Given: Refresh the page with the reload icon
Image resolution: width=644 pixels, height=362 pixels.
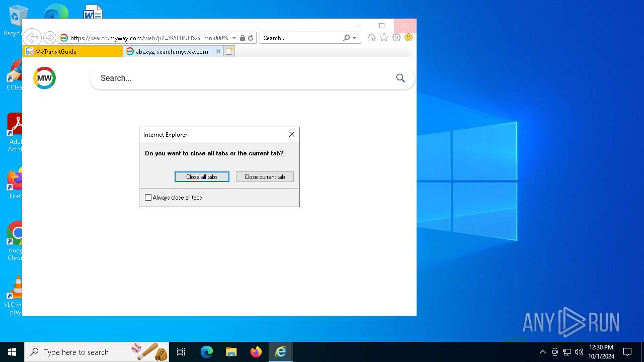Looking at the screenshot, I should coord(251,38).
